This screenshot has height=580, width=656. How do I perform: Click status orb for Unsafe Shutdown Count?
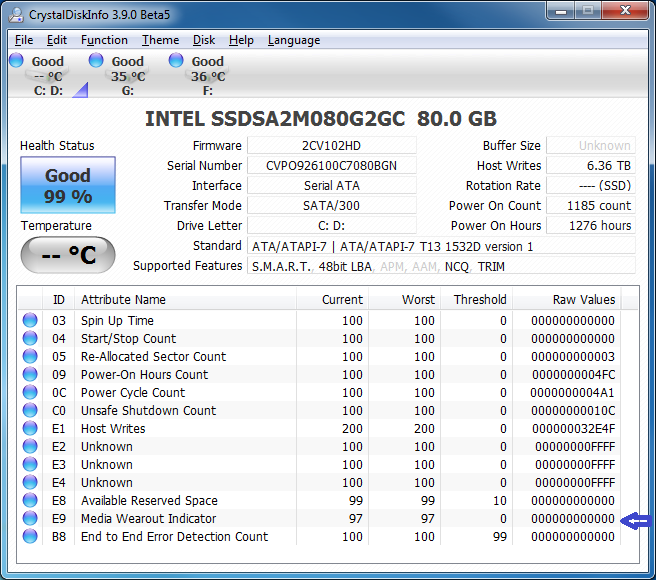(x=30, y=410)
